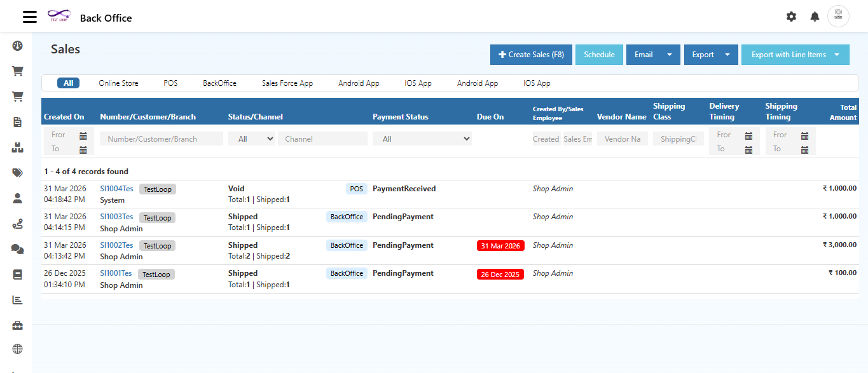Open the globe icon in the sidebar
Viewport: 868px width, 373px height.
17,348
